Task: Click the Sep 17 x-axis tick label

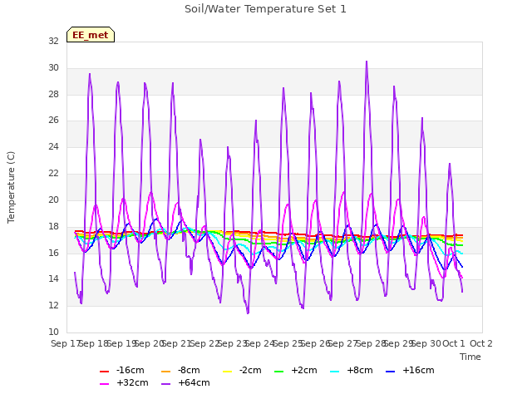Action: coord(66,343)
